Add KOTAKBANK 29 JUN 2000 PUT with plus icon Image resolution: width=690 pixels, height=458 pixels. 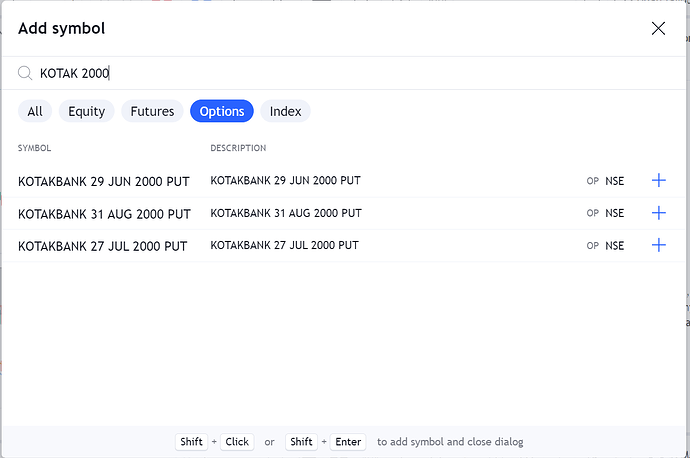click(x=658, y=180)
